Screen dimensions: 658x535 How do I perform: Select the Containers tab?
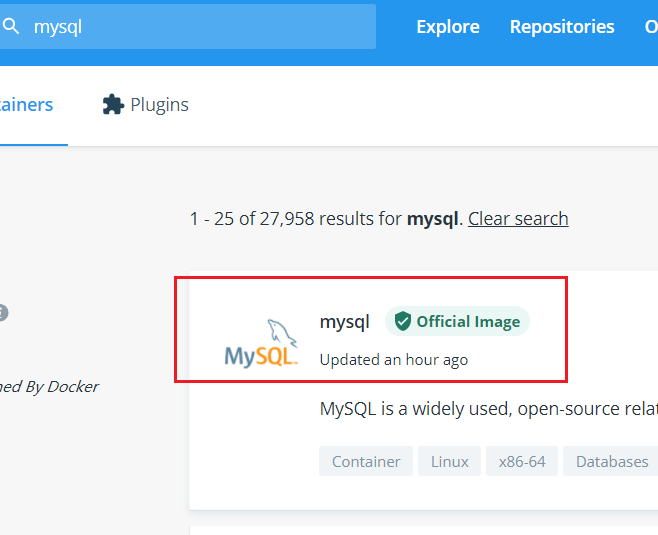tap(26, 104)
